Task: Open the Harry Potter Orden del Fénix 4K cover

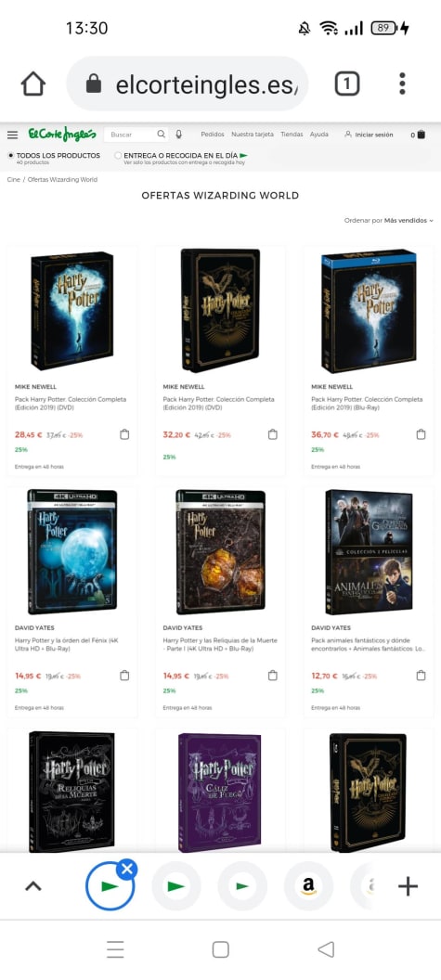Action: point(71,552)
